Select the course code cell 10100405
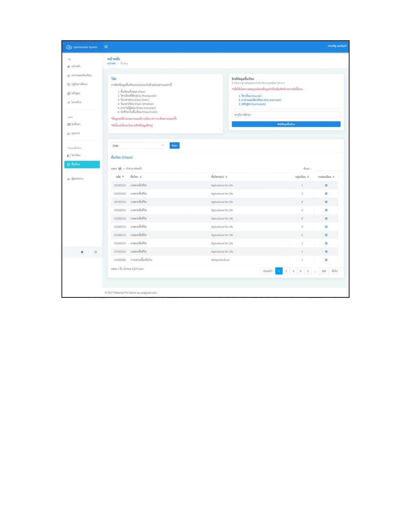This screenshot has width=411, height=532. pos(120,260)
